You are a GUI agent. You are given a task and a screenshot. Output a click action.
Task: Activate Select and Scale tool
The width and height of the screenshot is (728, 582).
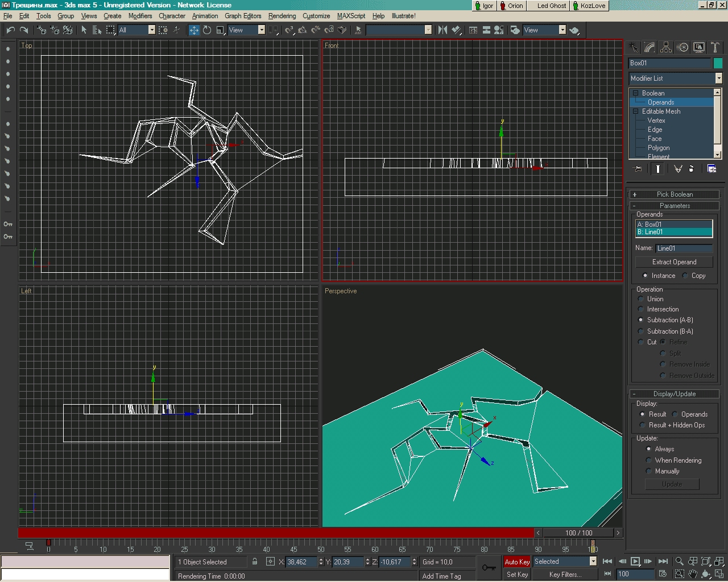coord(220,30)
